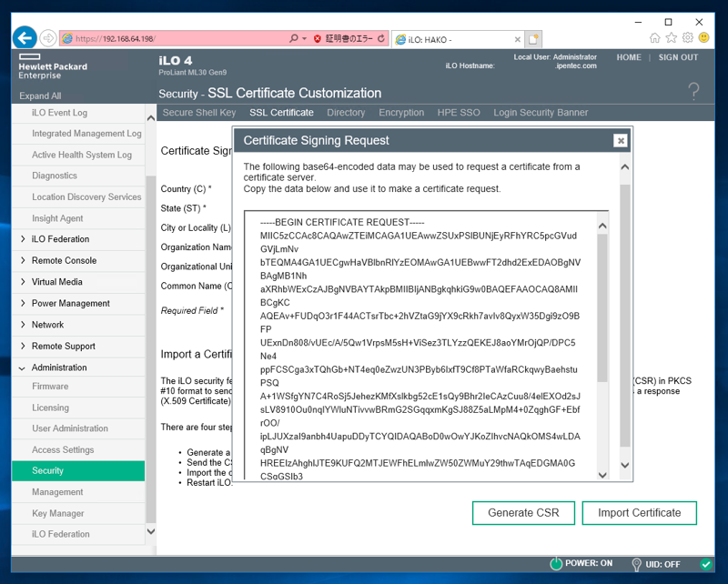Expand the iLO Federation tree node
This screenshot has height=584, width=728.
tap(24, 239)
